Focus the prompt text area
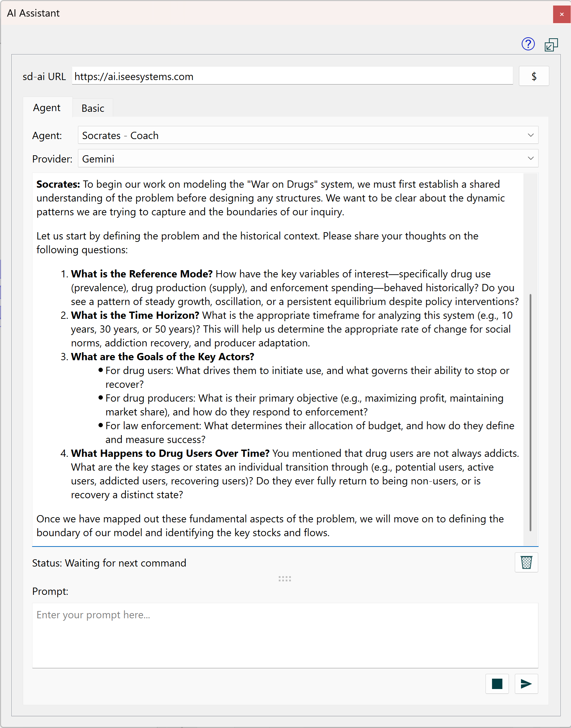571x728 pixels. tap(285, 636)
